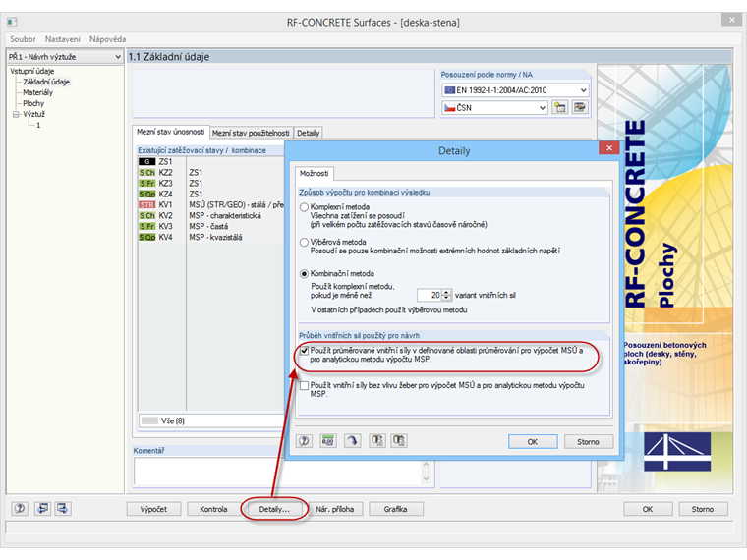This screenshot has width=747, height=560.
Task: Select Základní údaje in the tree
Action: [46, 82]
